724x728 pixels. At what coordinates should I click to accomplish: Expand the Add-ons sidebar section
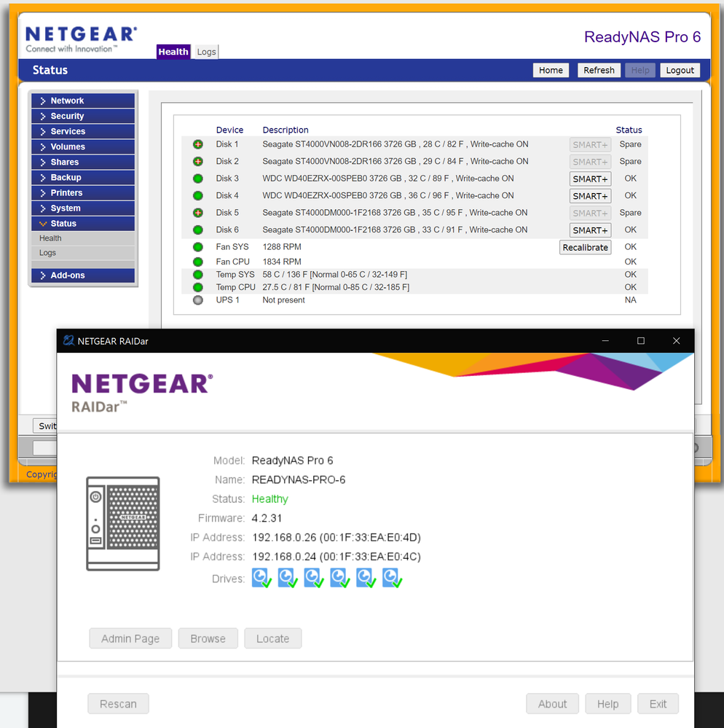tap(83, 275)
